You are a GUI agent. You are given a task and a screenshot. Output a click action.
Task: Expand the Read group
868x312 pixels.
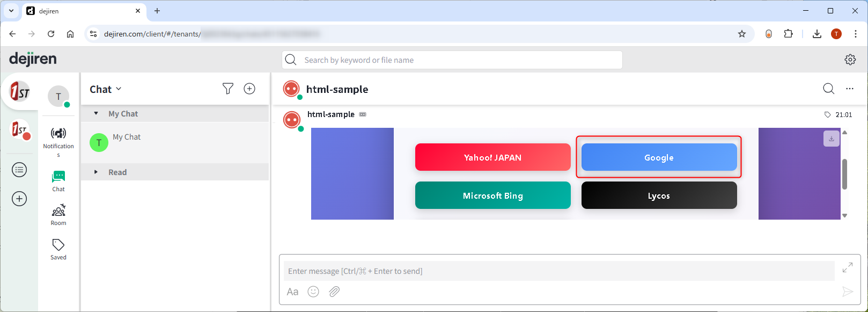96,172
